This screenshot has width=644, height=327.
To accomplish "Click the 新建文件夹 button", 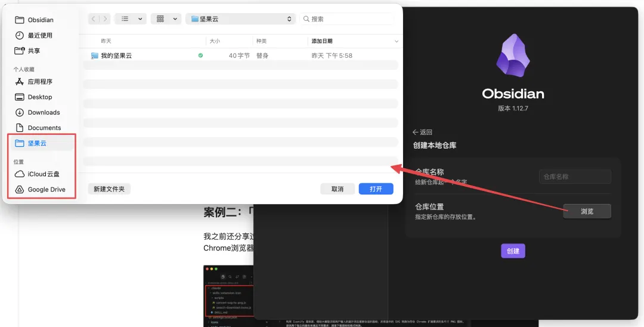I will (109, 189).
